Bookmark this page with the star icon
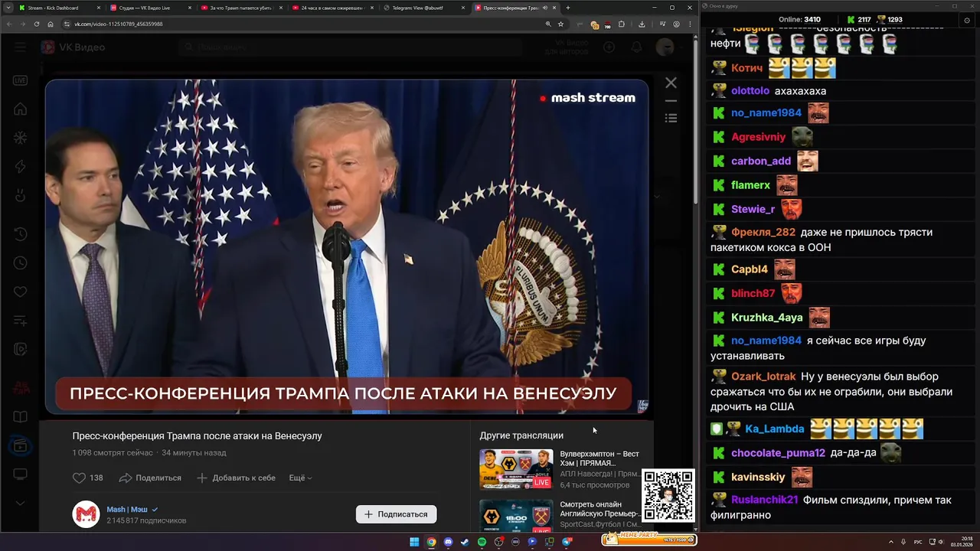The height and width of the screenshot is (551, 980). point(560,24)
